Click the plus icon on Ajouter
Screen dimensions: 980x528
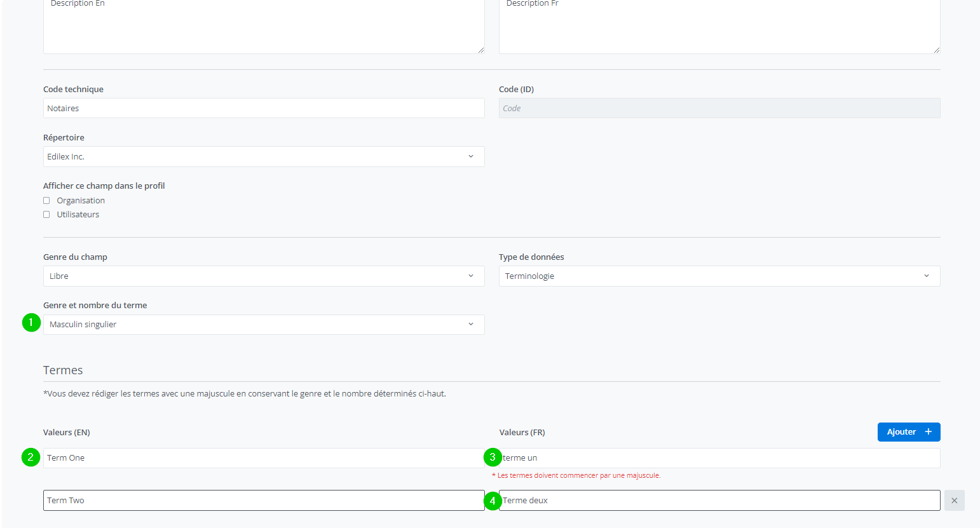(x=928, y=432)
